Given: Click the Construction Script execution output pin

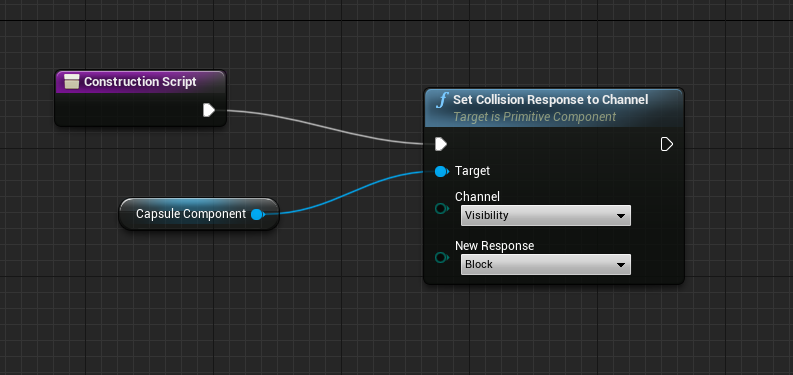Looking at the screenshot, I should pos(209,110).
